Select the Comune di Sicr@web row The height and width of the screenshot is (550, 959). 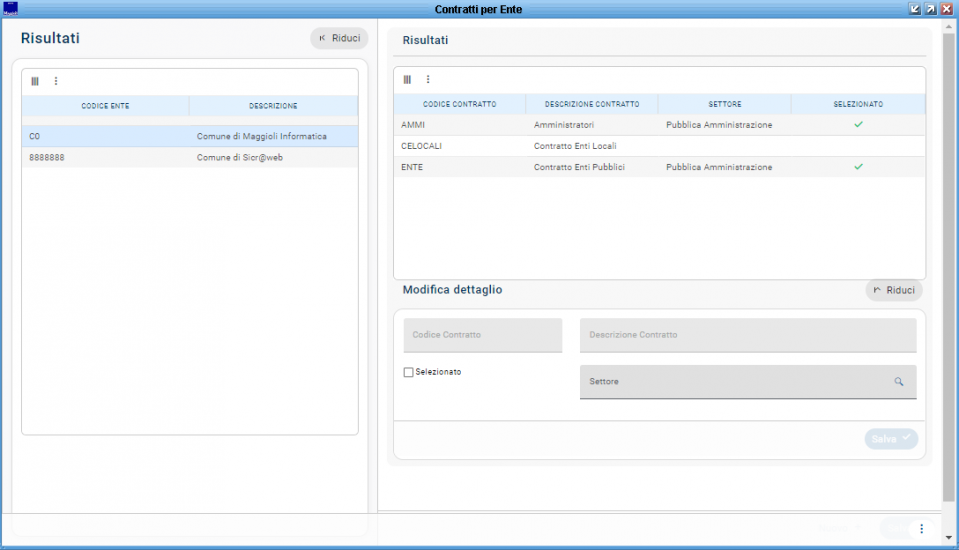(x=190, y=158)
